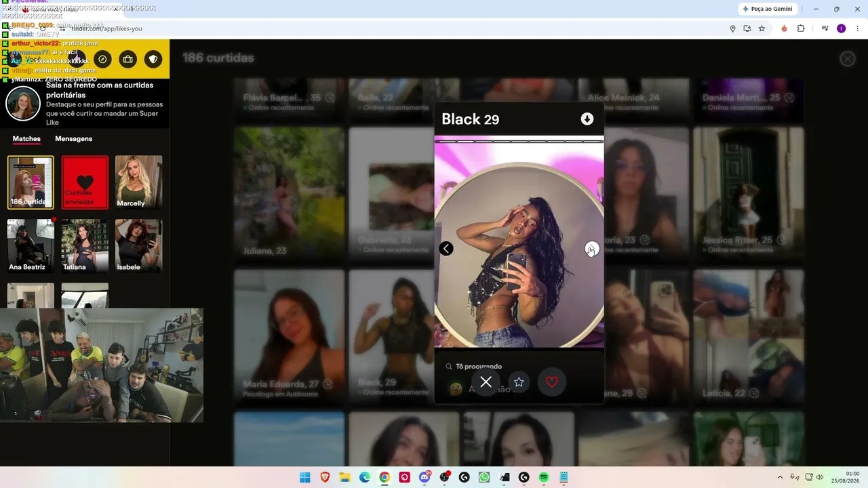Click the tinder.com address bar
The image size is (868, 488).
[393, 28]
